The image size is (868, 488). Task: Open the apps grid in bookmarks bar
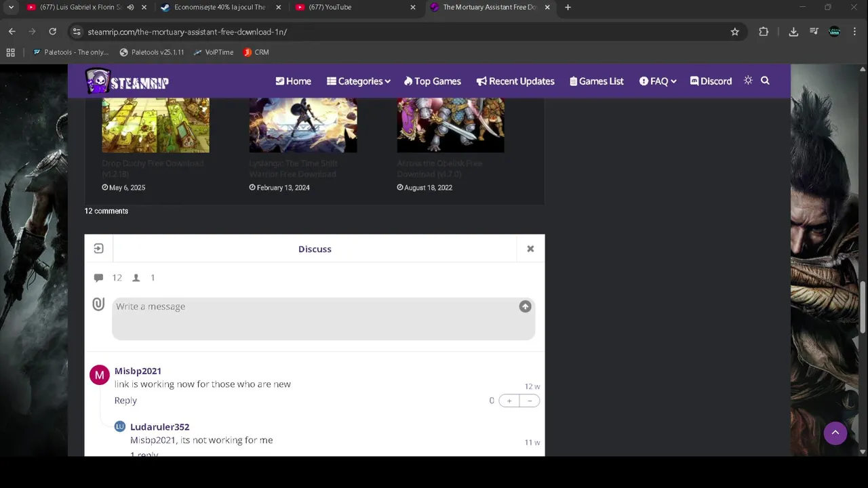(x=10, y=52)
